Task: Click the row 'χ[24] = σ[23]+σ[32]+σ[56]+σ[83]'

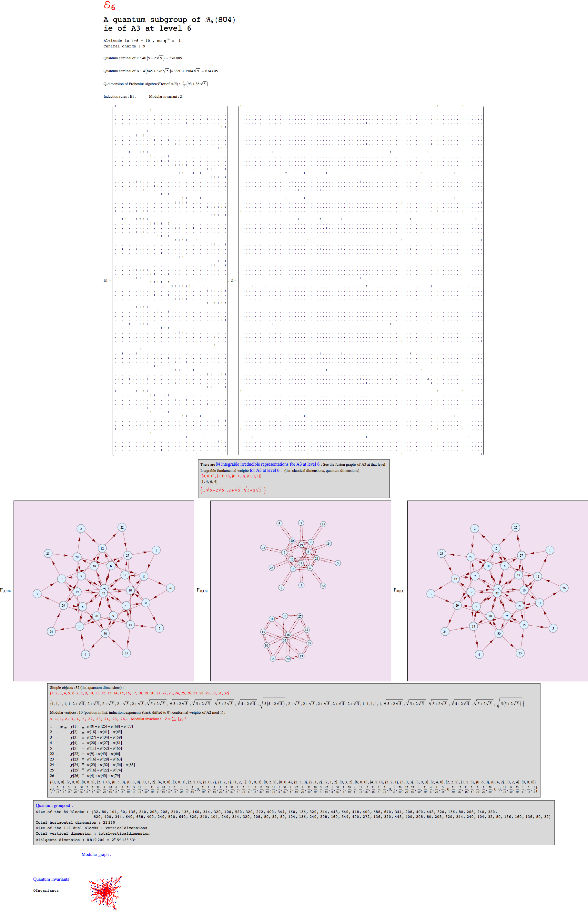Action: [x=92, y=765]
